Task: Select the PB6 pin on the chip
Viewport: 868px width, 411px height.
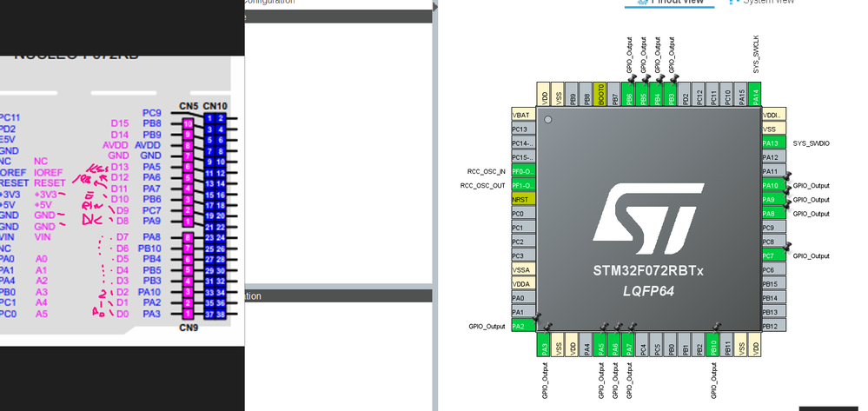Action: (629, 95)
